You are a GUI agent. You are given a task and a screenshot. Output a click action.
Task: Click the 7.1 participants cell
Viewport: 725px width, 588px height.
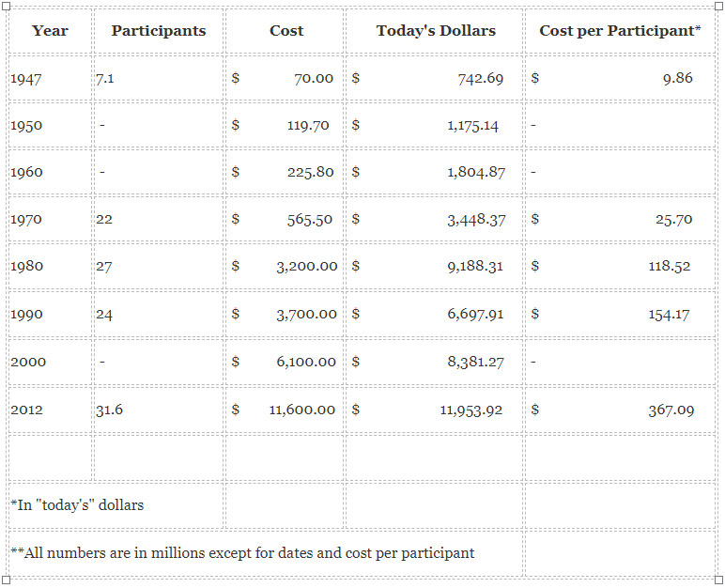pyautogui.click(x=159, y=78)
